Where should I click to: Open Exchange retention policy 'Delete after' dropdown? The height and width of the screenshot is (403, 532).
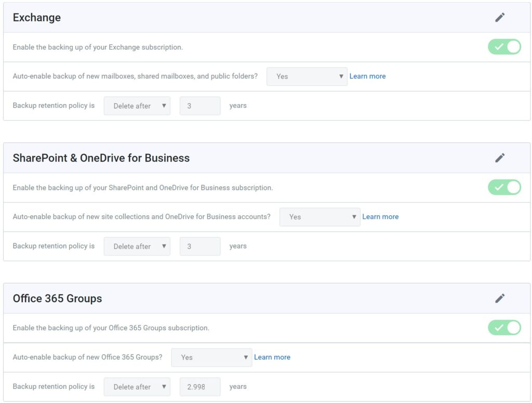(137, 106)
